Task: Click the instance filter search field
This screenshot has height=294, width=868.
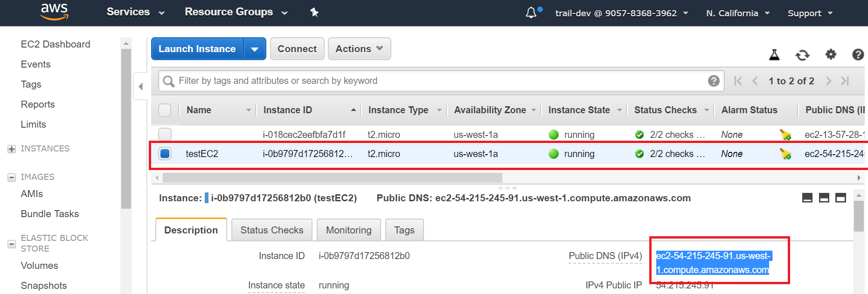Action: coord(438,81)
